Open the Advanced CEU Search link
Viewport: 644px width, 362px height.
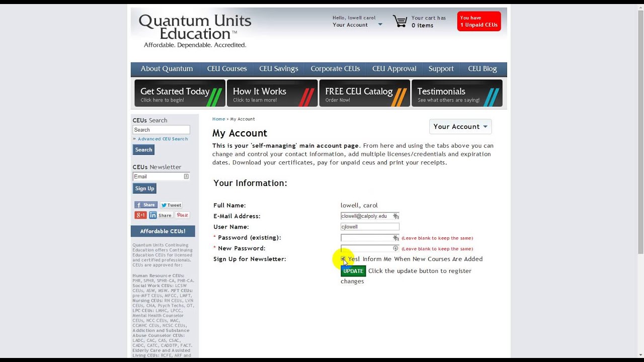tap(163, 139)
